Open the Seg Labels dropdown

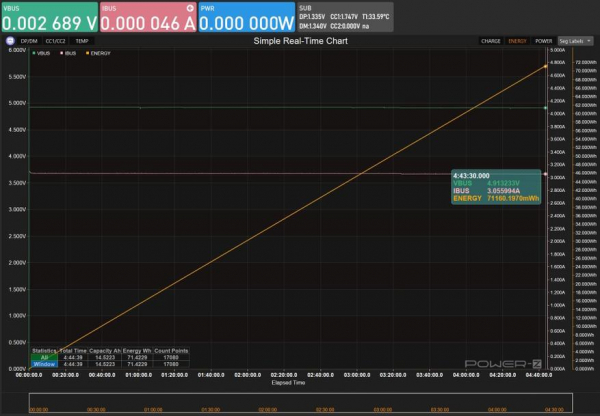[575, 41]
